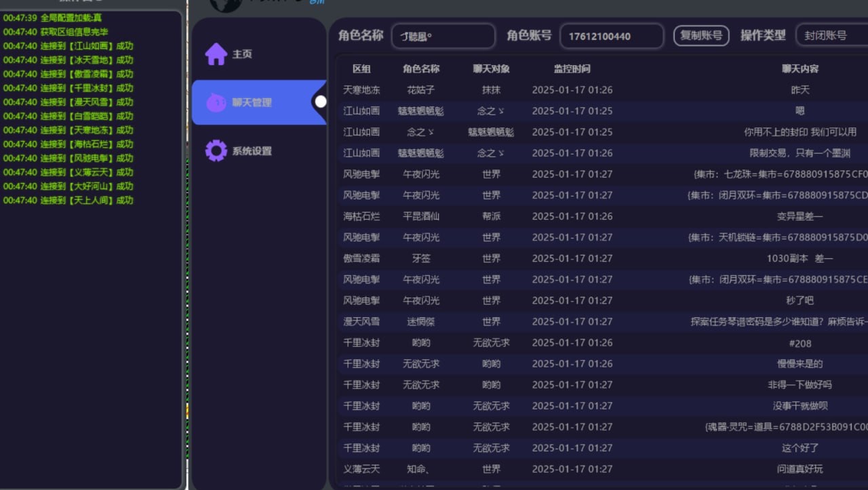Select the message 这个好了

[800, 448]
